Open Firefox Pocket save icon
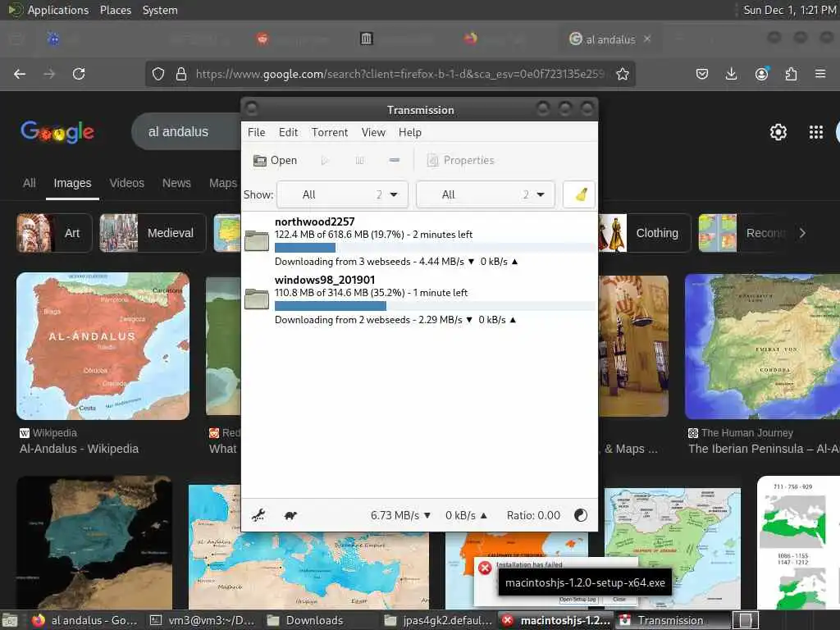Screen dimensions: 840x630 coord(702,74)
